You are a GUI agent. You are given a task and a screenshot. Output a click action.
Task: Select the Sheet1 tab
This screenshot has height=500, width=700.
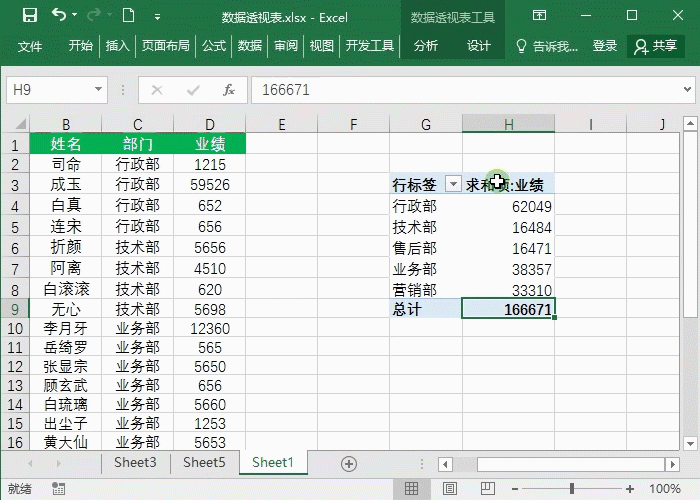click(273, 462)
